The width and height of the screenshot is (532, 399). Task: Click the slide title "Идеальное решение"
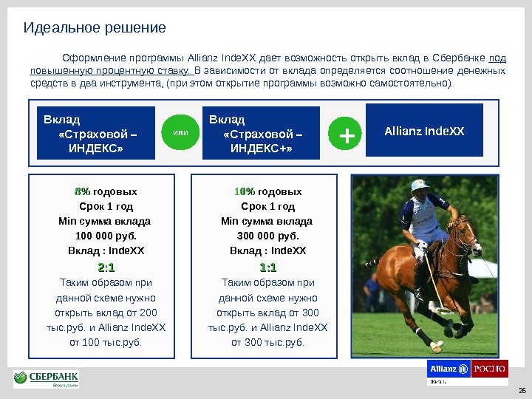point(95,27)
